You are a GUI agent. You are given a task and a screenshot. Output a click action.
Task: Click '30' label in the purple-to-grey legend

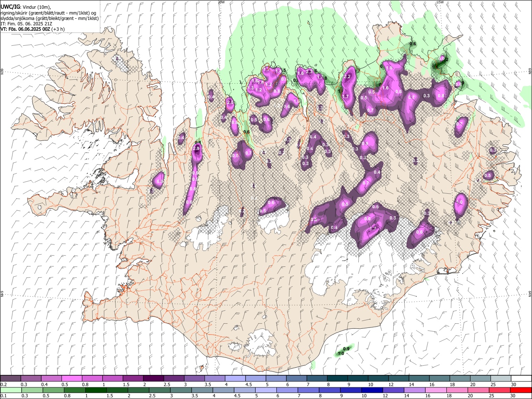tap(513, 384)
